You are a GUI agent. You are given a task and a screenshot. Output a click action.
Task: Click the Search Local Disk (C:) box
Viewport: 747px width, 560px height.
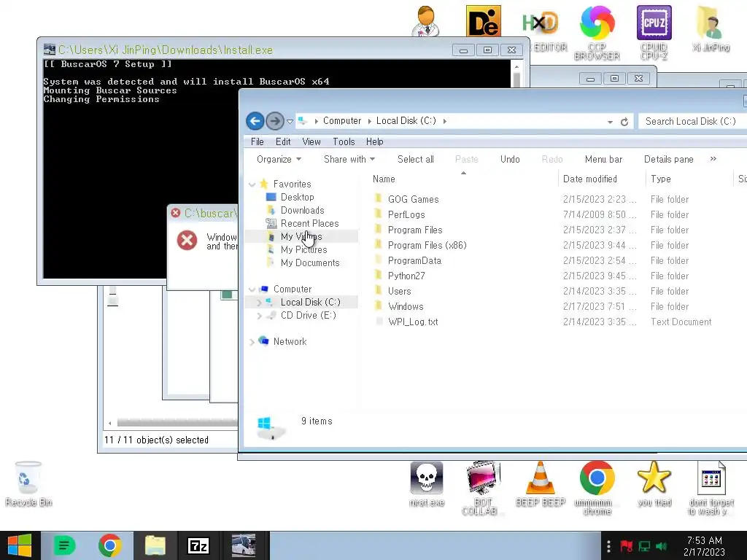tap(692, 122)
